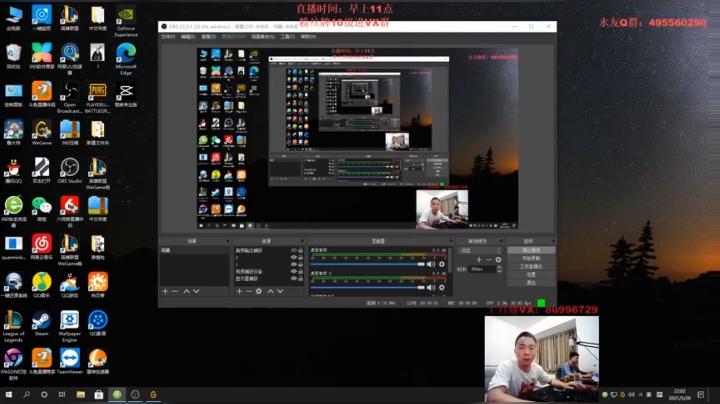The height and width of the screenshot is (404, 720).
Task: Open Steam desktop shortcut
Action: [x=41, y=324]
